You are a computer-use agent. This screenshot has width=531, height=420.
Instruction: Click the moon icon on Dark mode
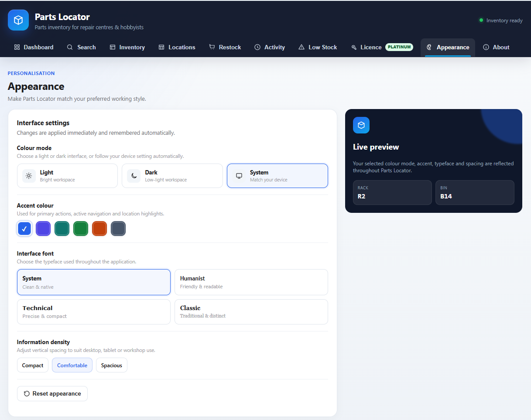pyautogui.click(x=134, y=176)
